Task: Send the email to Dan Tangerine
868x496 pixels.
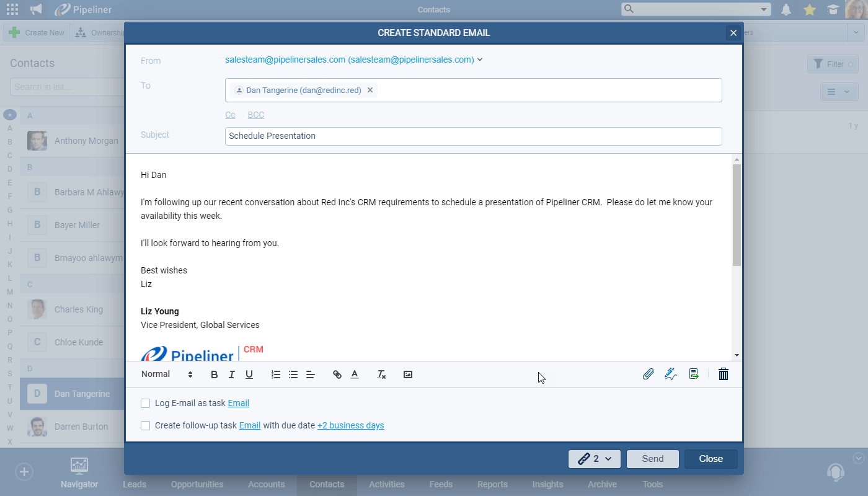Action: 652,459
